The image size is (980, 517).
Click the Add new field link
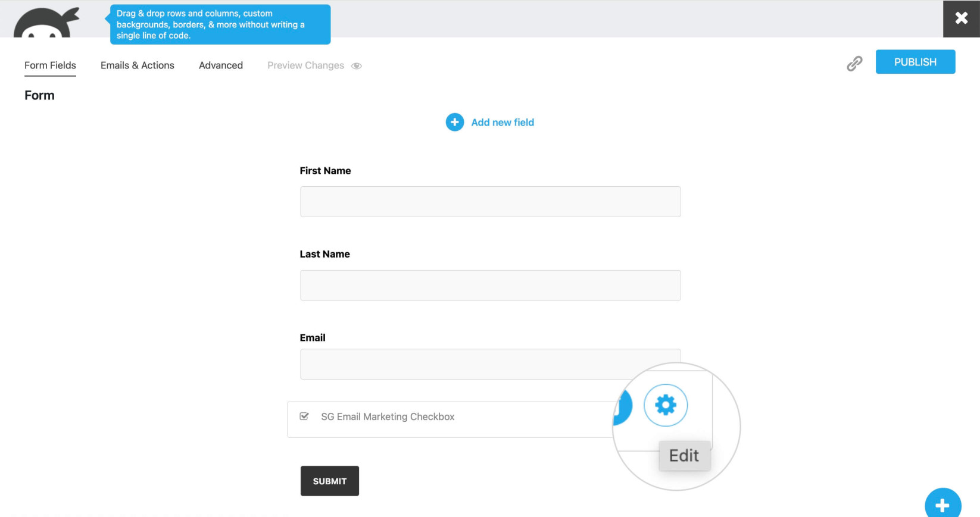[x=503, y=122]
